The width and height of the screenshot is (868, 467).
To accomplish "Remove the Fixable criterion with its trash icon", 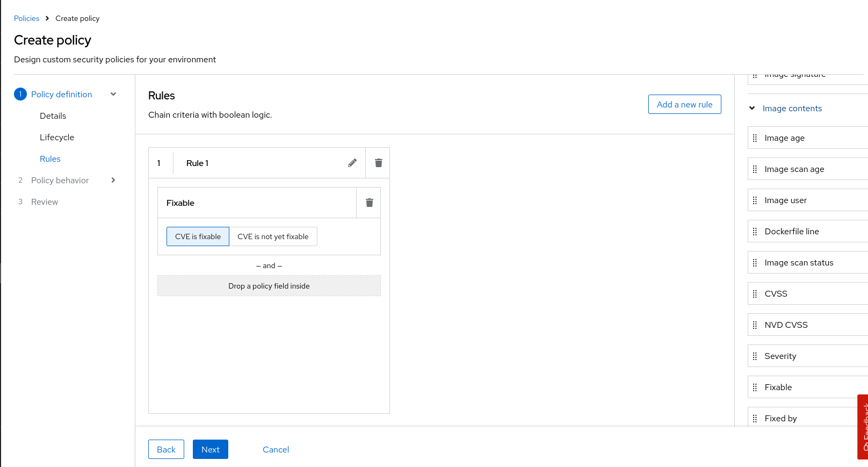I will pyautogui.click(x=369, y=203).
